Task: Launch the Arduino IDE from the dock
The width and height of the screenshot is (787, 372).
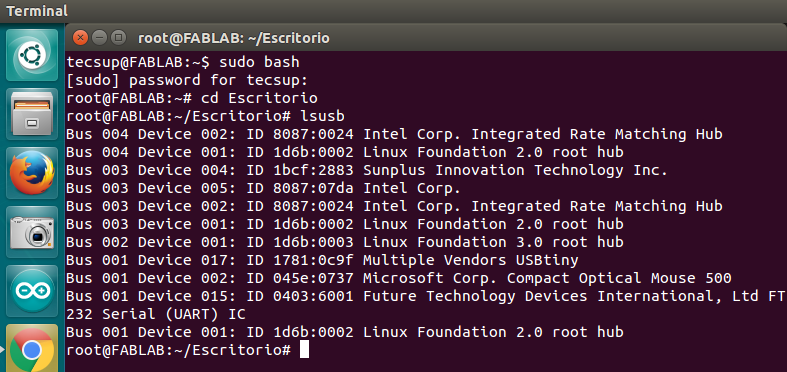Action: click(32, 291)
